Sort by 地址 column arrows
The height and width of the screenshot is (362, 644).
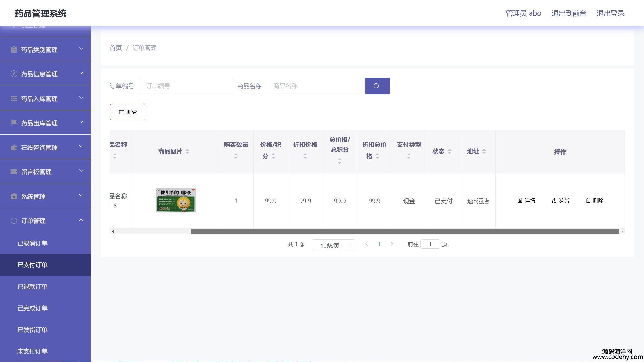[x=484, y=151]
